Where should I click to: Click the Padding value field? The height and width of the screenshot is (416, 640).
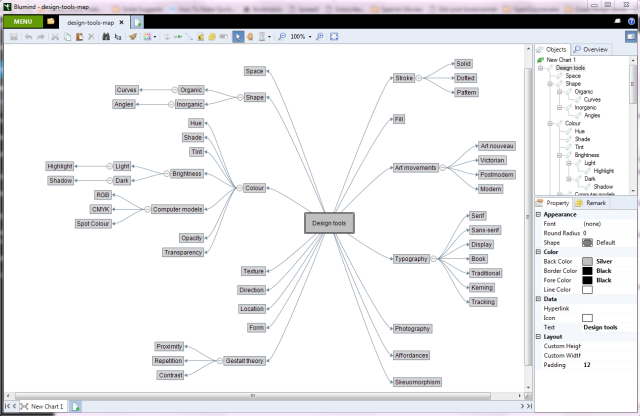point(608,365)
